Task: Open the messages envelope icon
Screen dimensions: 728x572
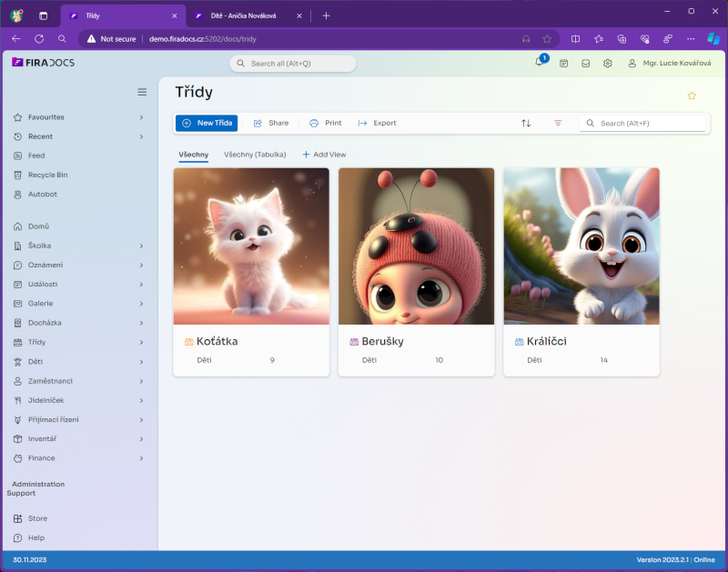Action: pos(584,62)
